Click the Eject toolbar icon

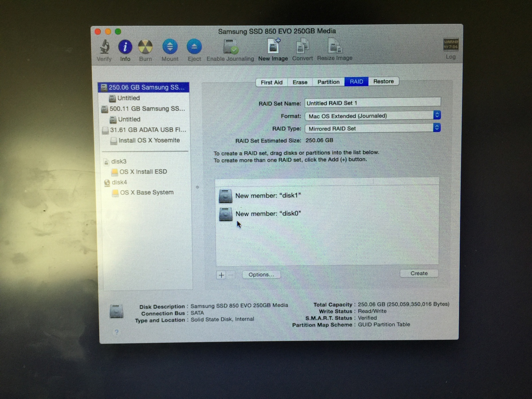coord(194,47)
